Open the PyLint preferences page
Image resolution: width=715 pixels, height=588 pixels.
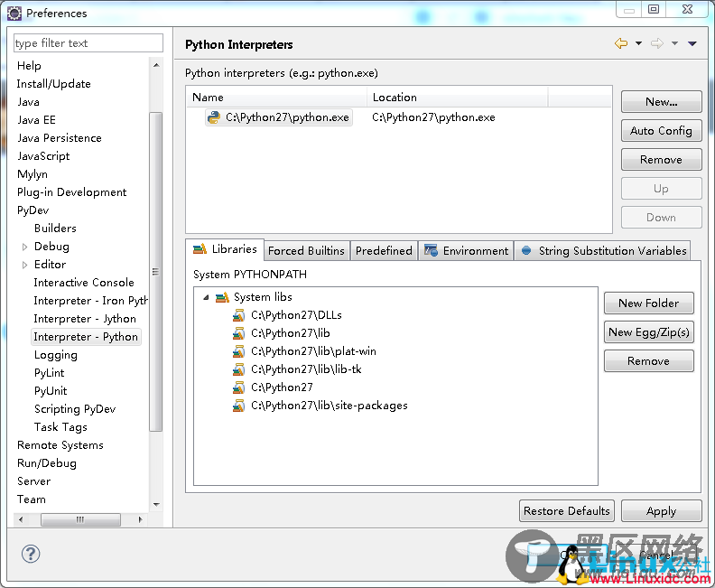(50, 373)
